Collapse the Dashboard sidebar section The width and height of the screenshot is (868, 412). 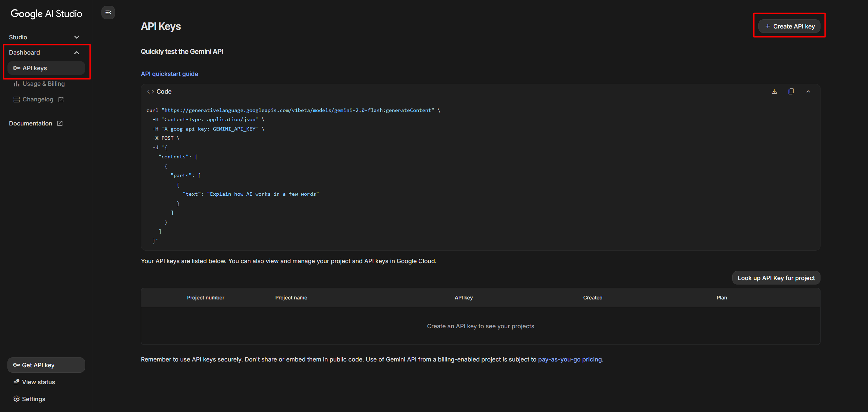pos(77,53)
